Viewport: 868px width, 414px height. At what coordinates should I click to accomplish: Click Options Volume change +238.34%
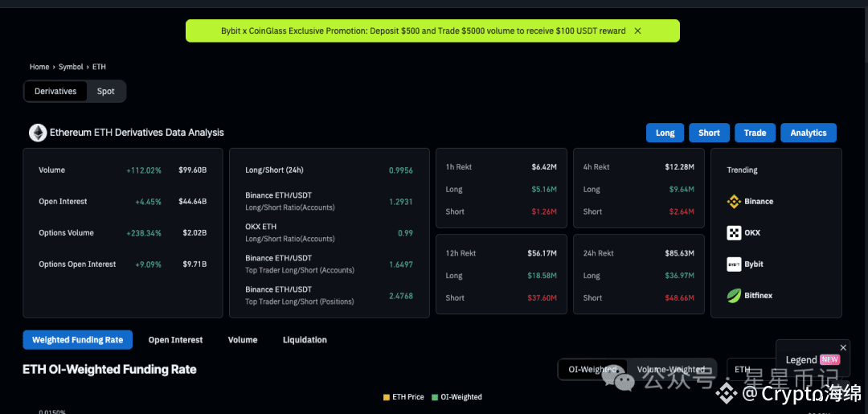click(144, 233)
